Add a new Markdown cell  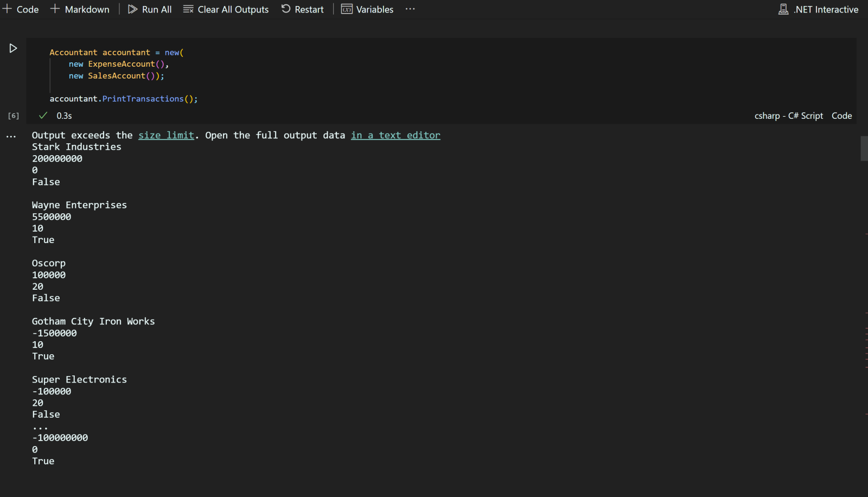coord(80,9)
